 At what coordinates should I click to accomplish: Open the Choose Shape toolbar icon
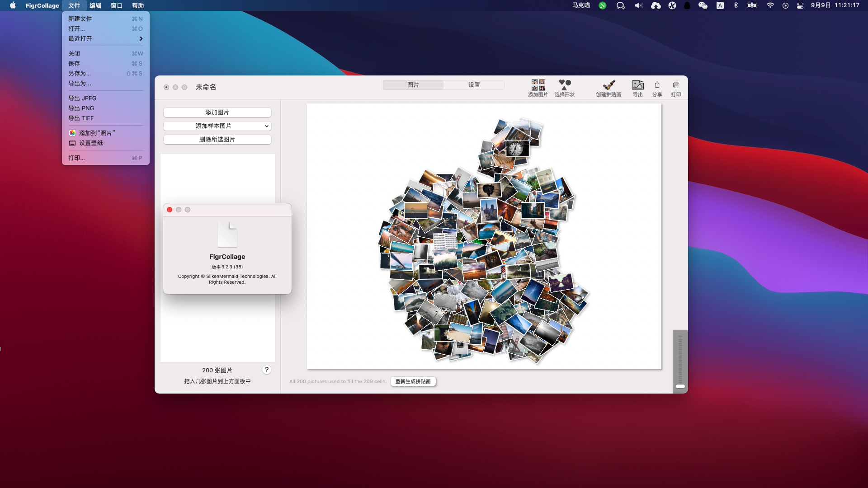pos(565,87)
